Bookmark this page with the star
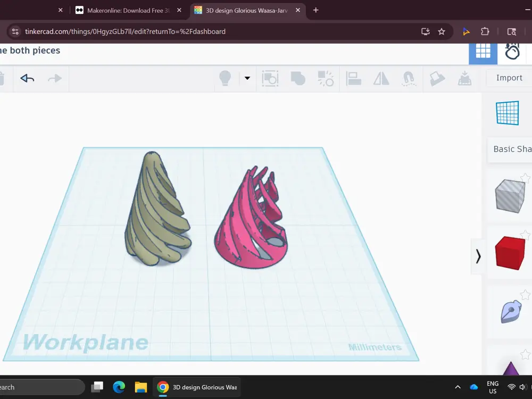The image size is (532, 399). coord(442,31)
